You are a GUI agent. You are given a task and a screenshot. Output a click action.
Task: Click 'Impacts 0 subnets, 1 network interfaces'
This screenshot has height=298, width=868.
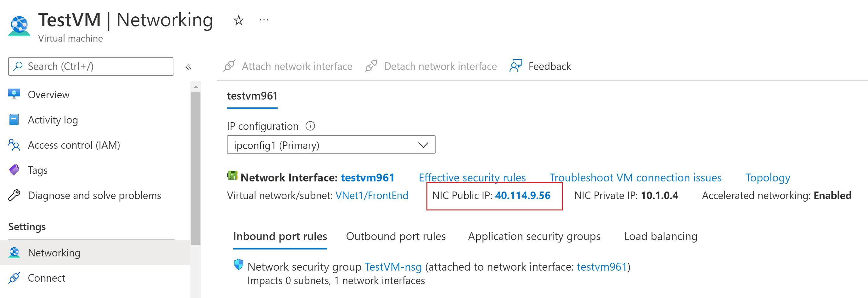[336, 280]
